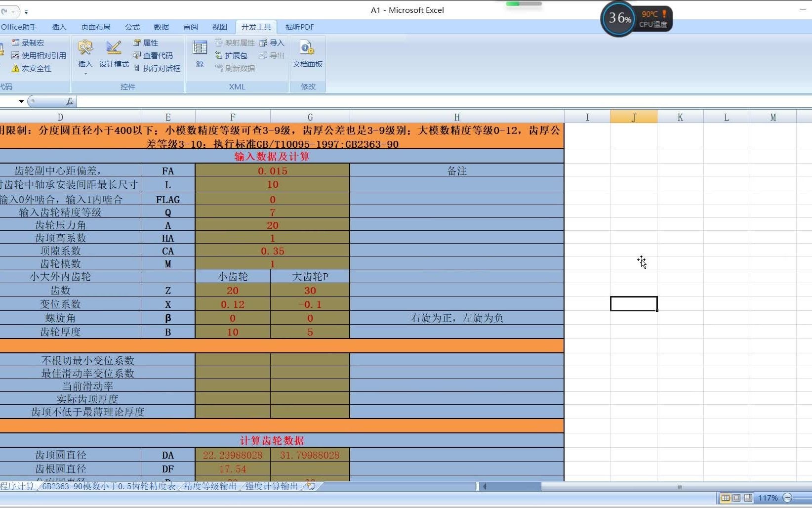Open sheet tab GB2363-90模数小于0.5齿轮精度表
Screen dimensions: 812x508
coord(109,486)
